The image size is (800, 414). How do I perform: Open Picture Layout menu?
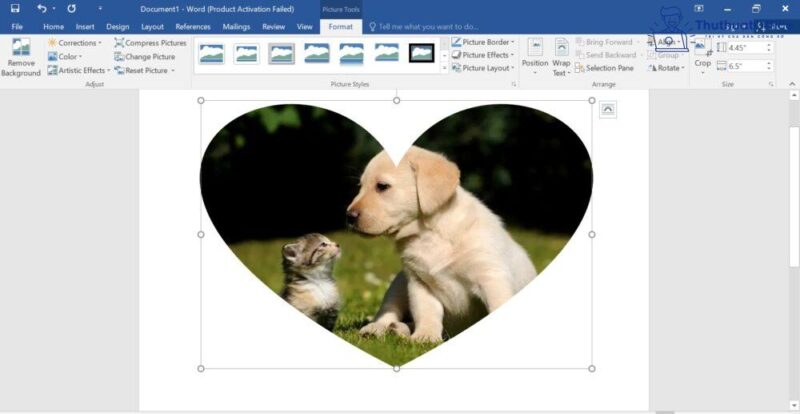[483, 68]
